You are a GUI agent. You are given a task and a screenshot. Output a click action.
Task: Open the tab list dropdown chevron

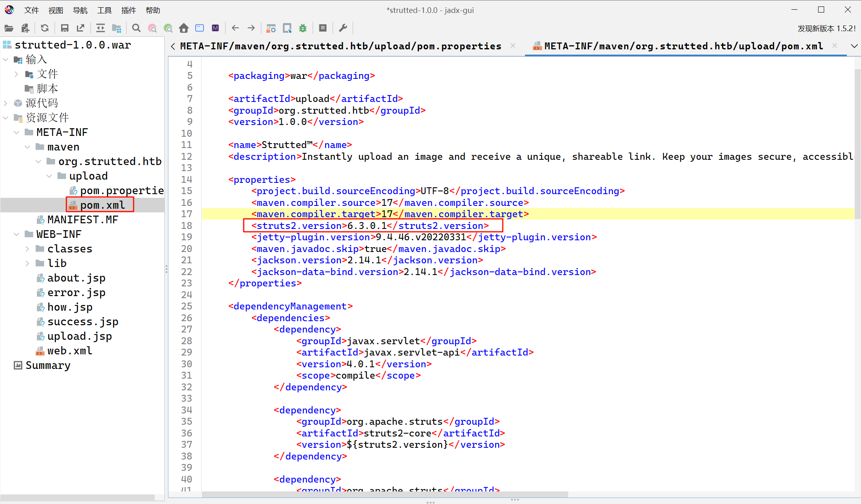click(854, 46)
